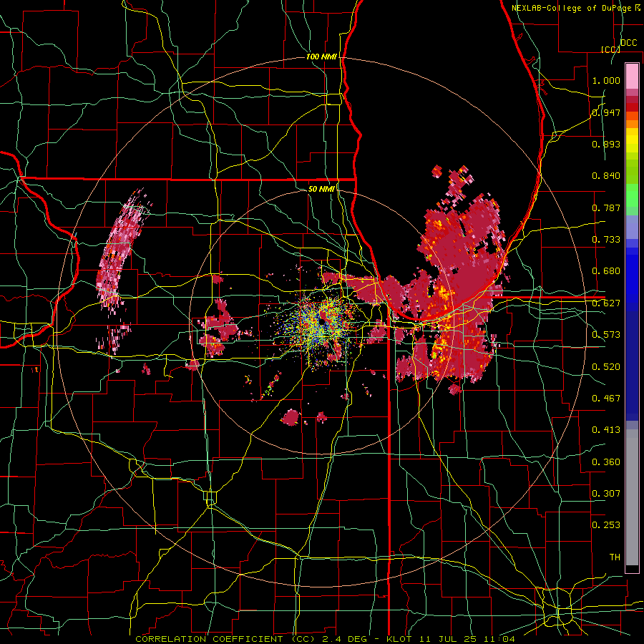Click the 0.947 scale value
Viewport: 644px width, 644px height.
(606, 112)
